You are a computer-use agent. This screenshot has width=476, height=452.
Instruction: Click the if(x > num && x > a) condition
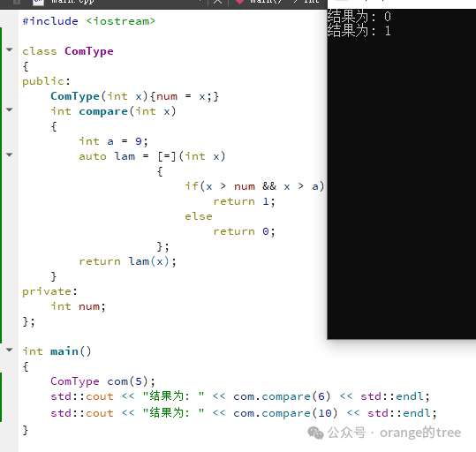[254, 186]
